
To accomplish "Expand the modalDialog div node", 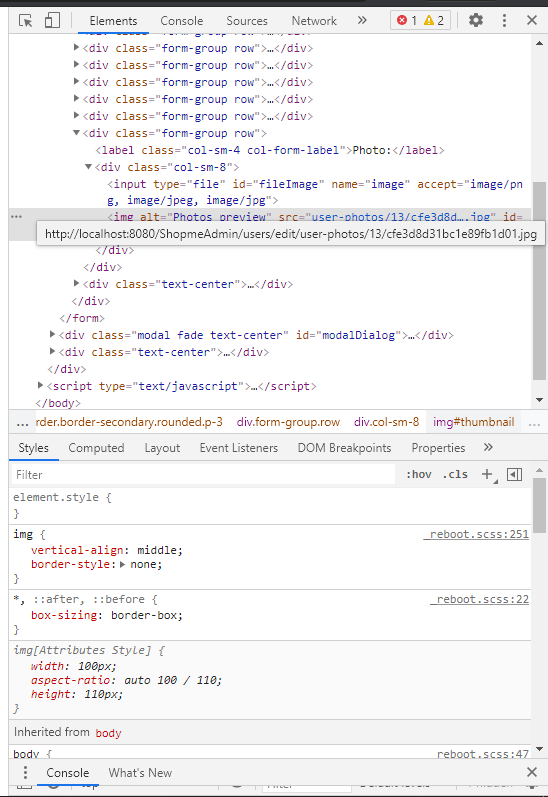I will click(x=52, y=335).
